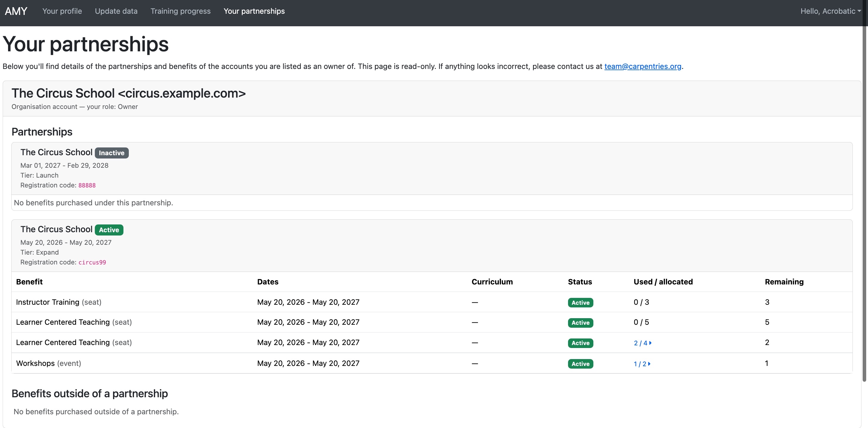
Task: Click the Status column header
Action: 580,282
